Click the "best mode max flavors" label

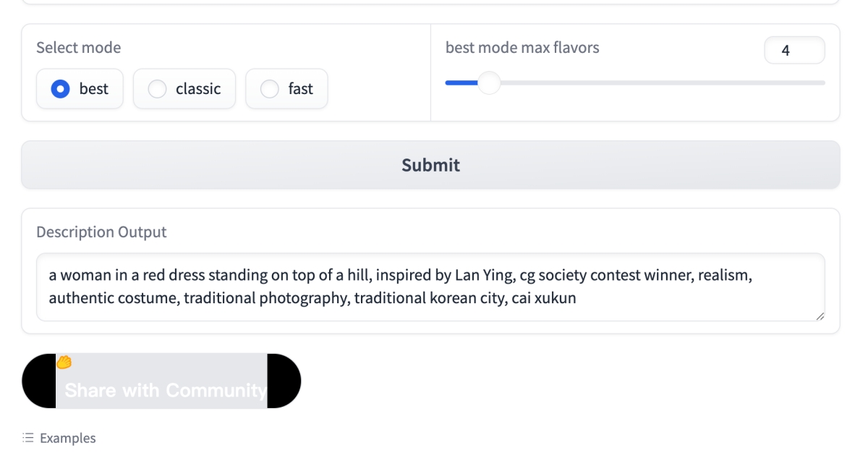coord(522,48)
